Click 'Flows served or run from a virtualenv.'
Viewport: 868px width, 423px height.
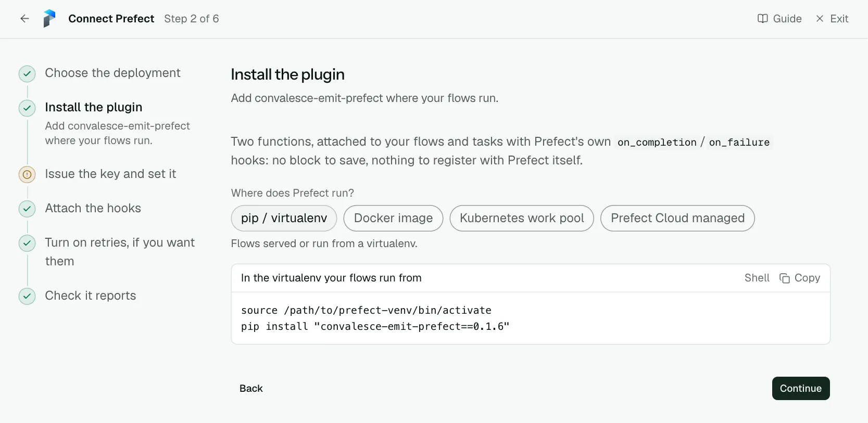pos(324,243)
